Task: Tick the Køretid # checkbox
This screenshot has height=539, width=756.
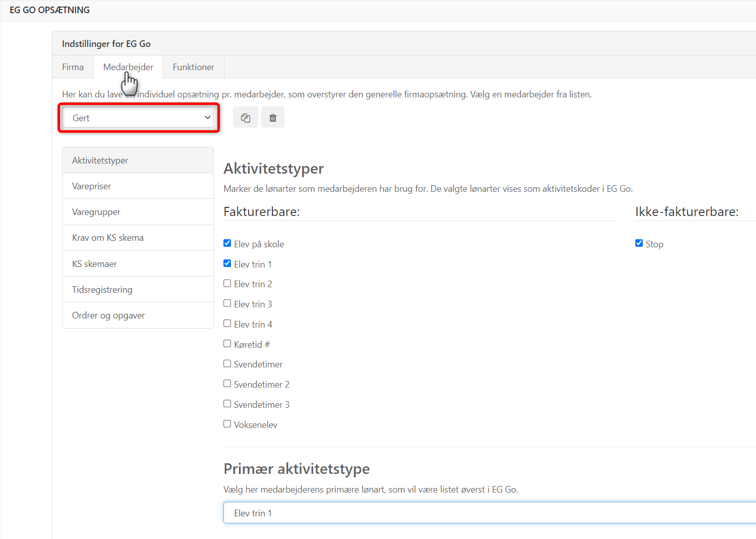Action: coord(227,344)
